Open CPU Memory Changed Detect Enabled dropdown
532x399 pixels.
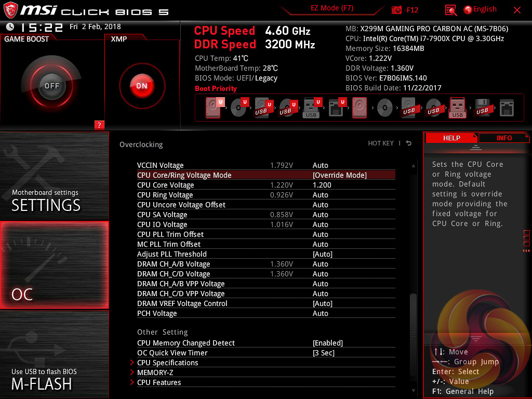tap(328, 343)
